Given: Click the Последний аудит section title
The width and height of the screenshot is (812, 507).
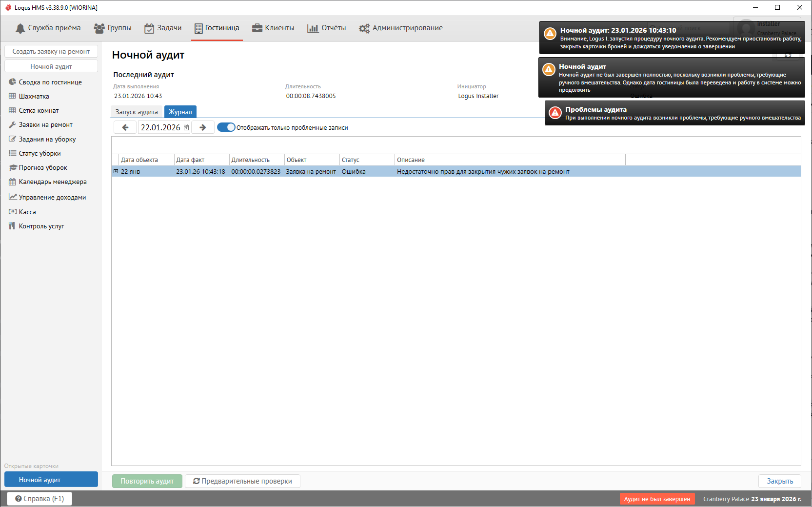Looking at the screenshot, I should pyautogui.click(x=143, y=75).
